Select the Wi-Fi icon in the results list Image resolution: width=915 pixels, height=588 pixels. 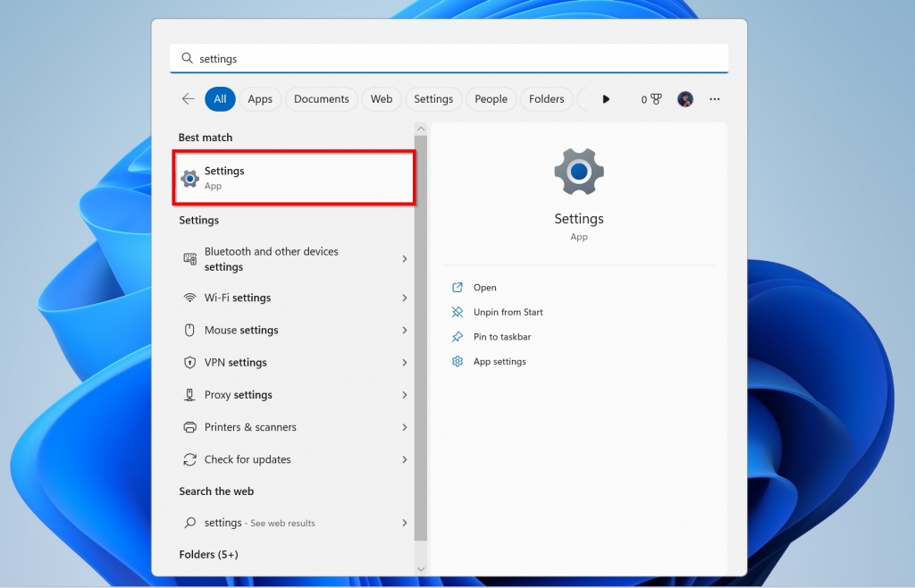click(189, 298)
